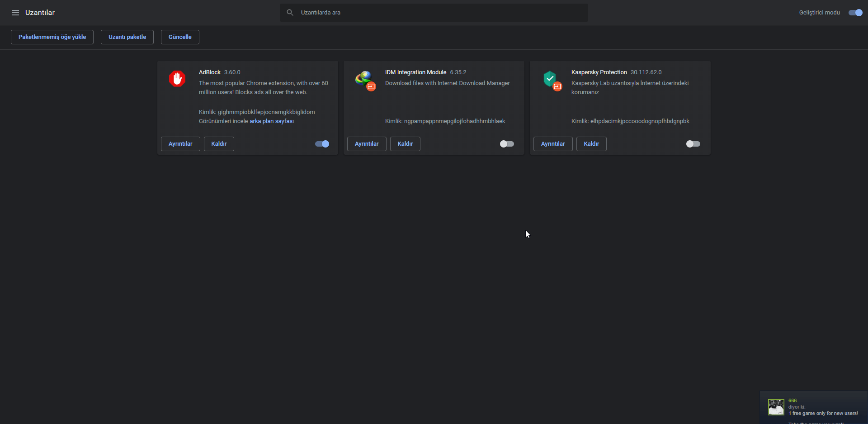Click the AdBlock description text
This screenshot has height=424, width=868.
[x=264, y=88]
